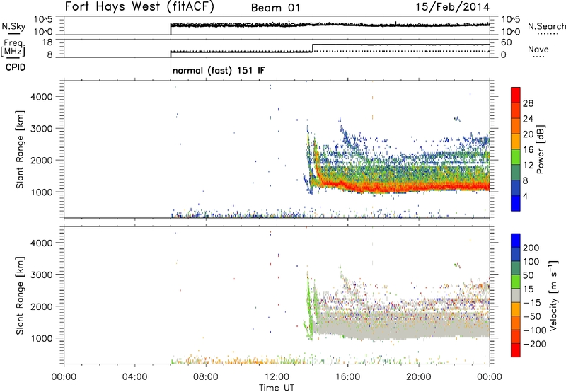Click the -100 velocity colorbar tick
Viewport: 566px width, 392px height.
(x=534, y=330)
